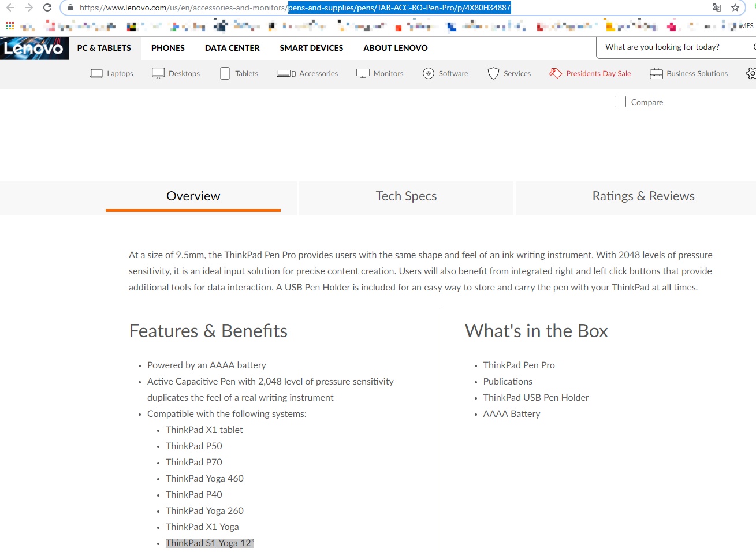Click the Accessories dock icon
Screen dimensions: 756x552
(x=286, y=73)
